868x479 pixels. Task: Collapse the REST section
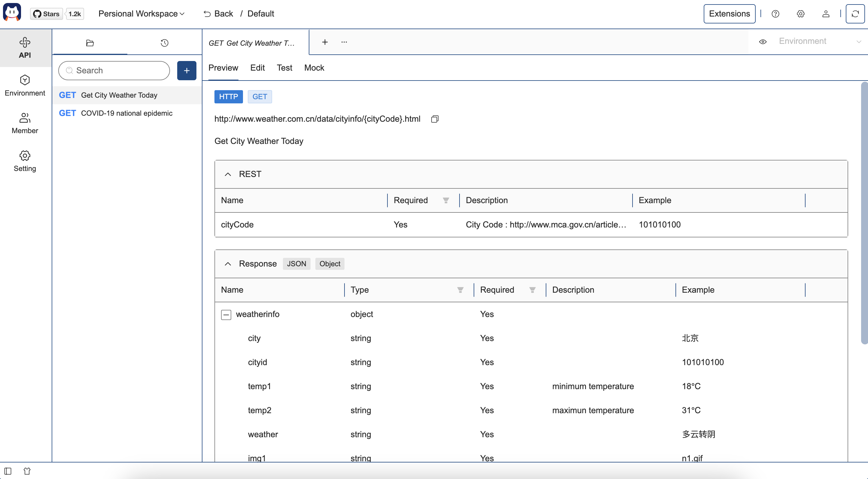228,174
